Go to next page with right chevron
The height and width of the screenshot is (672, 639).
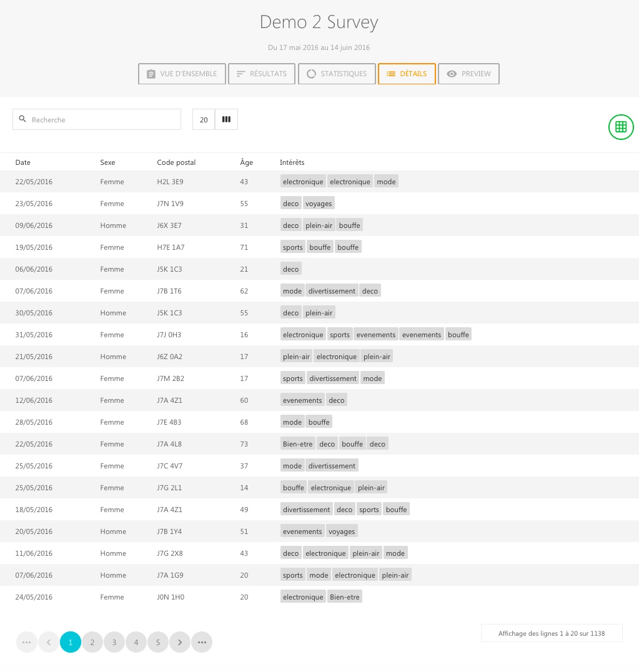(x=180, y=642)
